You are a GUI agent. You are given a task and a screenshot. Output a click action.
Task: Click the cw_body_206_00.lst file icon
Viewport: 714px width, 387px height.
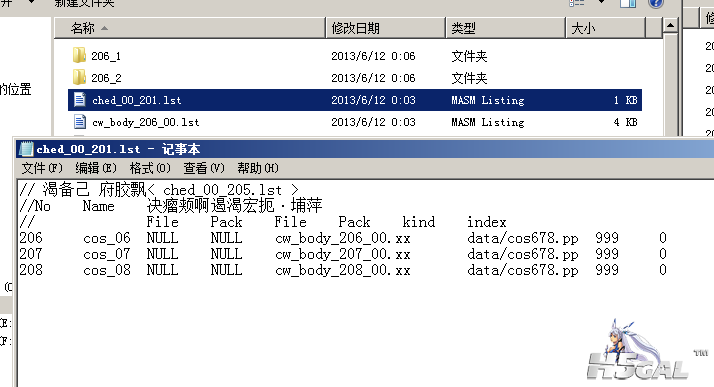80,122
